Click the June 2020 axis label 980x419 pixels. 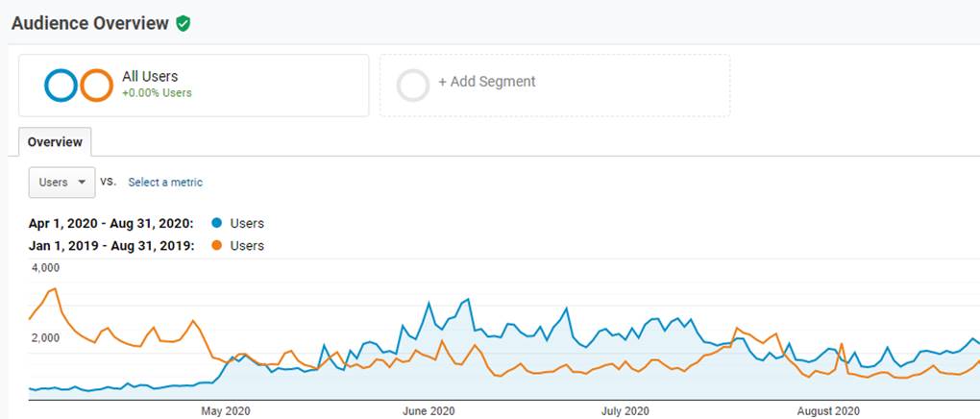point(429,411)
